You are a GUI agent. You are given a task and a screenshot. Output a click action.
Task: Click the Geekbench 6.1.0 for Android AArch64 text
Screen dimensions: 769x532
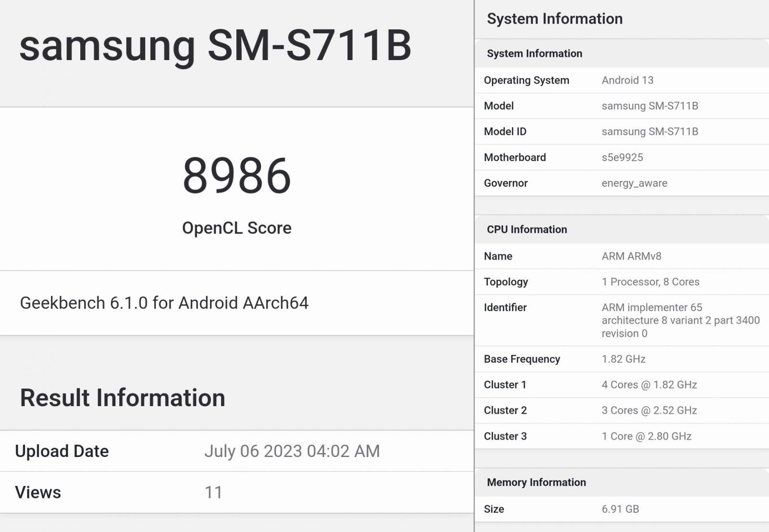point(164,303)
